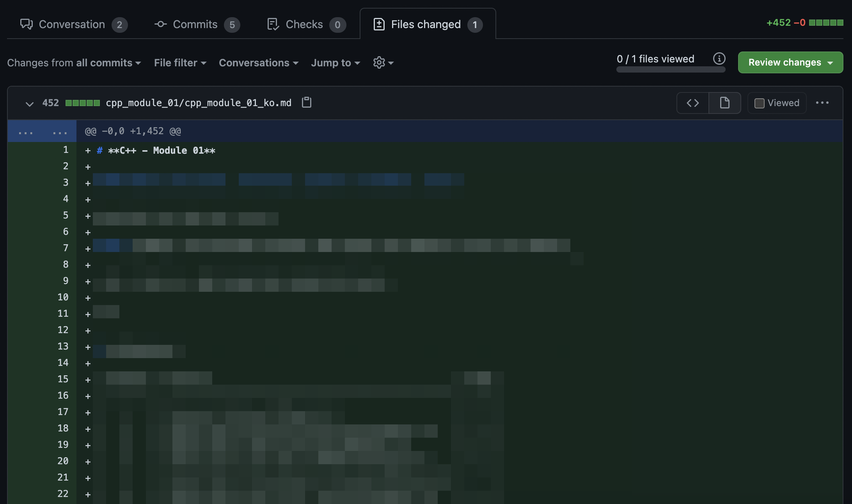This screenshot has height=504, width=852.
Task: Open the file's three-dot options menu
Action: (822, 103)
